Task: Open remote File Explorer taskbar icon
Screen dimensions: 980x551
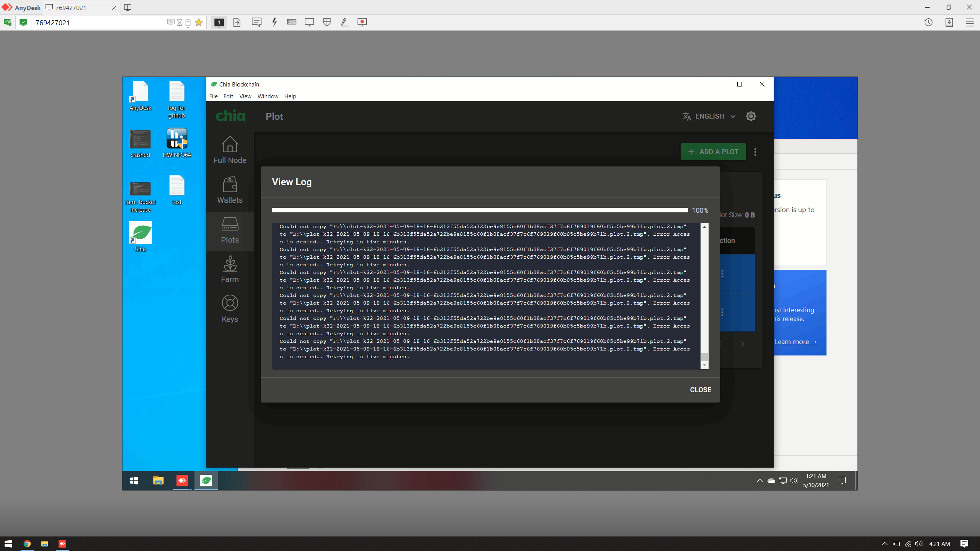Action: pyautogui.click(x=158, y=481)
